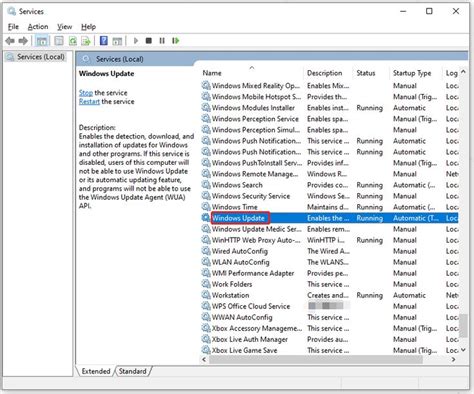The width and height of the screenshot is (474, 394).
Task: Select WinHTTP Web Proxy Auto-Discovery service
Action: (x=329, y=240)
